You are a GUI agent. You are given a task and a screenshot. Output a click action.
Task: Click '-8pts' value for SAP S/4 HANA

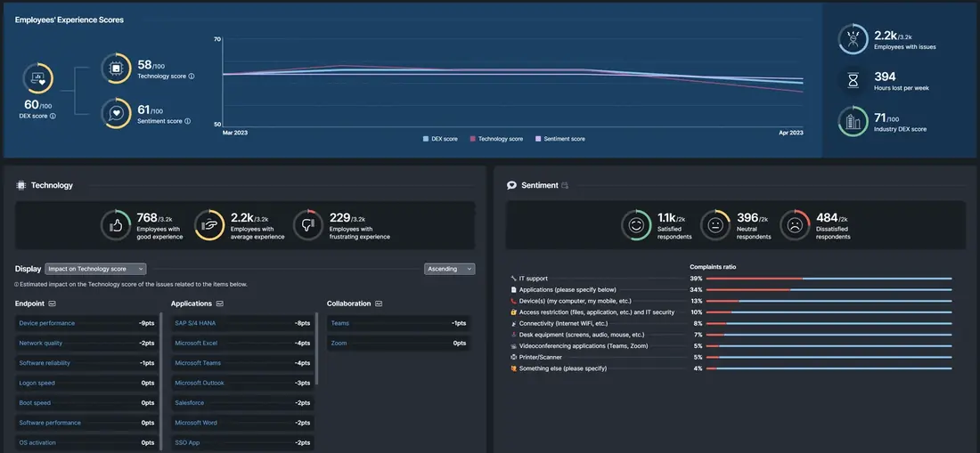303,323
